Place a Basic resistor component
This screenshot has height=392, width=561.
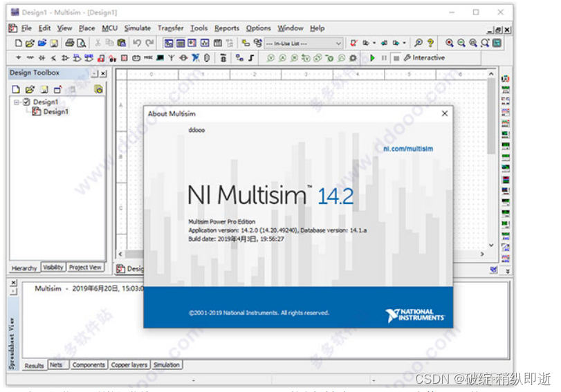30,57
